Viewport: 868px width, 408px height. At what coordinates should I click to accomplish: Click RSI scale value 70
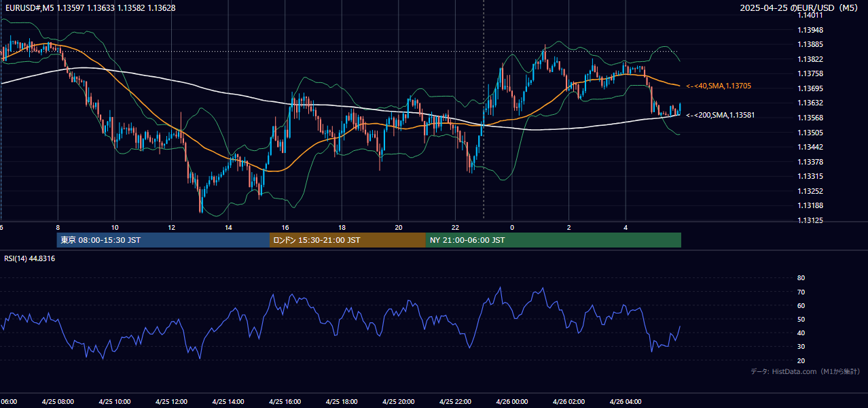point(801,292)
